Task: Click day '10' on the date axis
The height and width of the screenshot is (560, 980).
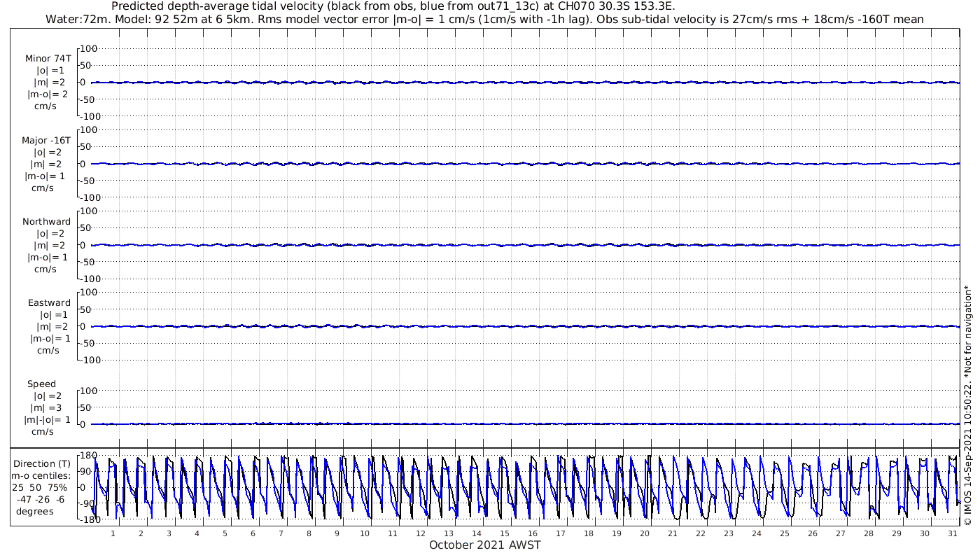Action: [x=365, y=533]
